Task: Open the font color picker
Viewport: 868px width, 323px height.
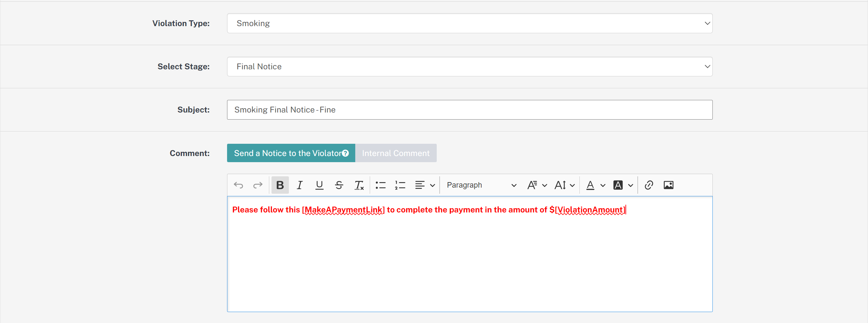Action: [x=590, y=185]
